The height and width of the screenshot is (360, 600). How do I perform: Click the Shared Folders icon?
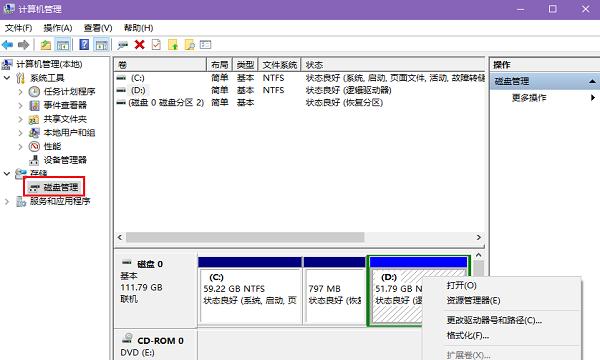click(34, 119)
